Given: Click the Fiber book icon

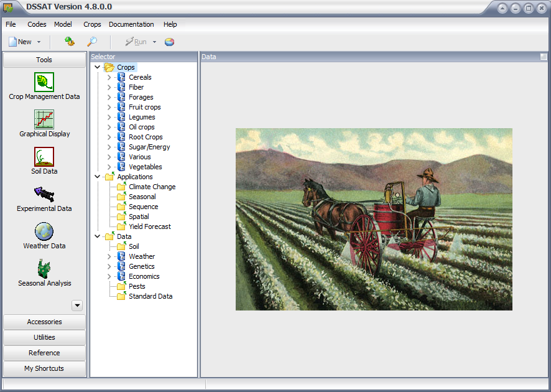Looking at the screenshot, I should (x=121, y=87).
